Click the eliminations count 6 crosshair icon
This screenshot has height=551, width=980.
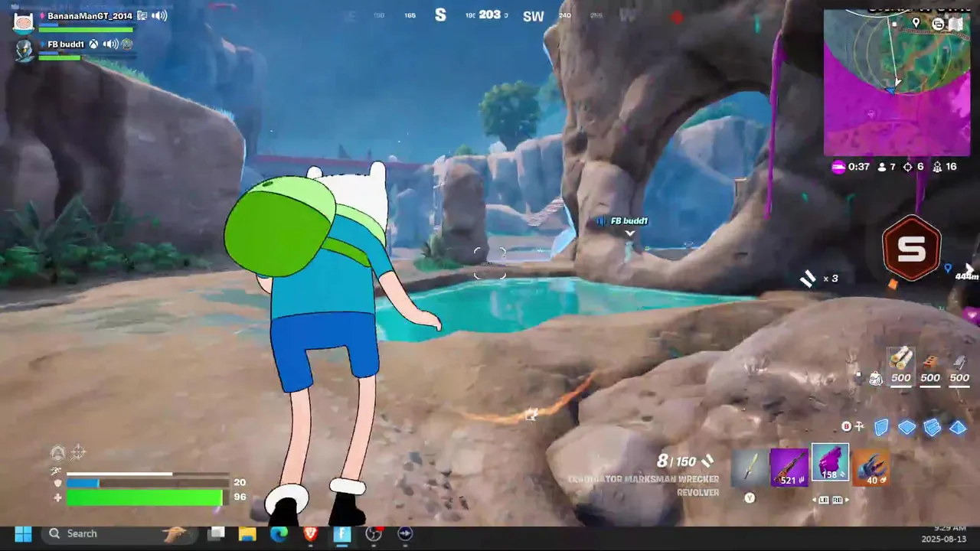tap(909, 167)
